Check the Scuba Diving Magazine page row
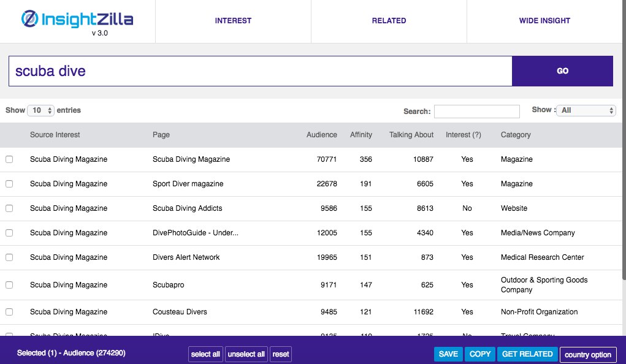The width and height of the screenshot is (626, 364). (9, 159)
